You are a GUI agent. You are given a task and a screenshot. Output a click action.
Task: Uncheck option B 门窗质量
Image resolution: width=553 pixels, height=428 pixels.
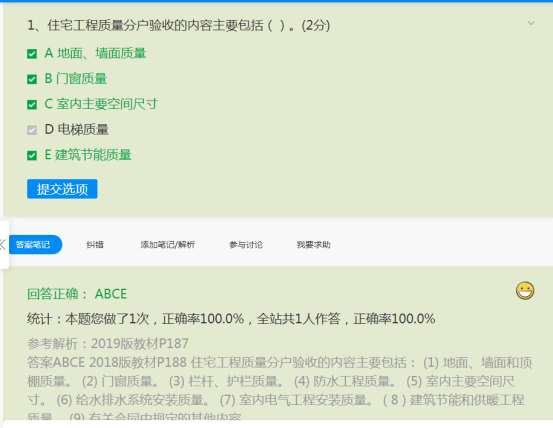[x=32, y=79]
